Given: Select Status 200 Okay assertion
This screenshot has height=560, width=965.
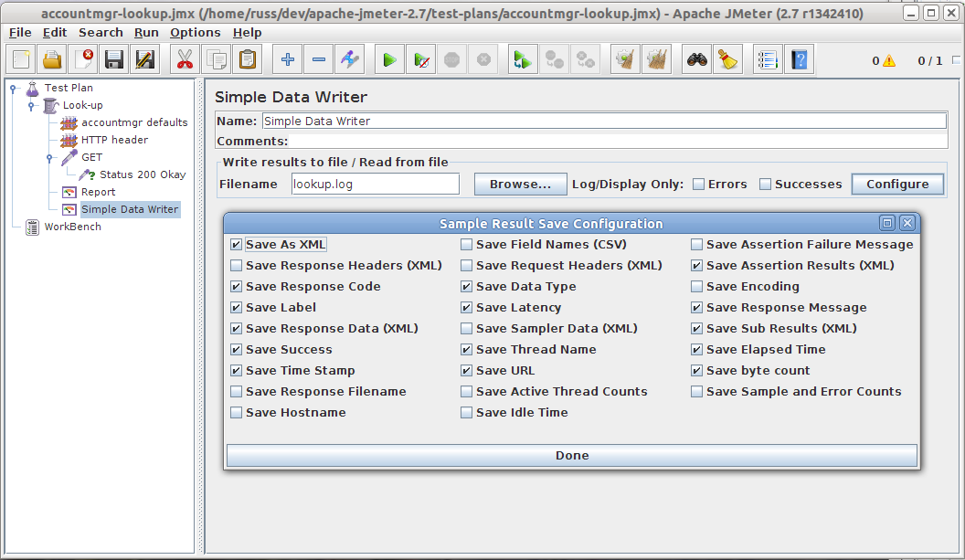Looking at the screenshot, I should tap(143, 174).
